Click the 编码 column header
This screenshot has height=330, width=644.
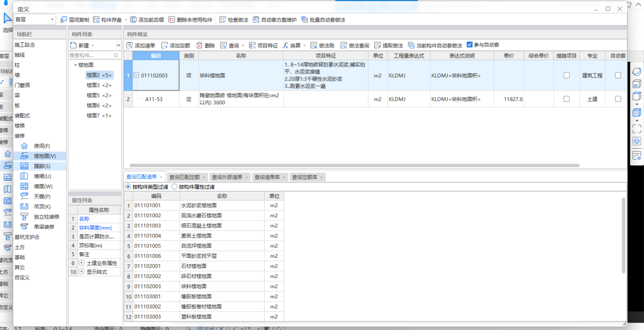pos(156,56)
